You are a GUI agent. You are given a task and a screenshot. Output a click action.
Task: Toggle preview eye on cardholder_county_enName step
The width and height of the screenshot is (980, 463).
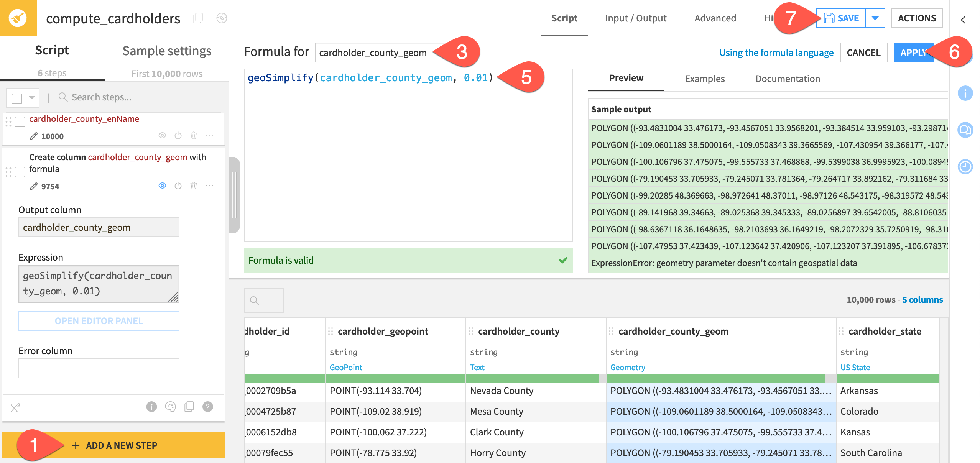[x=162, y=135]
